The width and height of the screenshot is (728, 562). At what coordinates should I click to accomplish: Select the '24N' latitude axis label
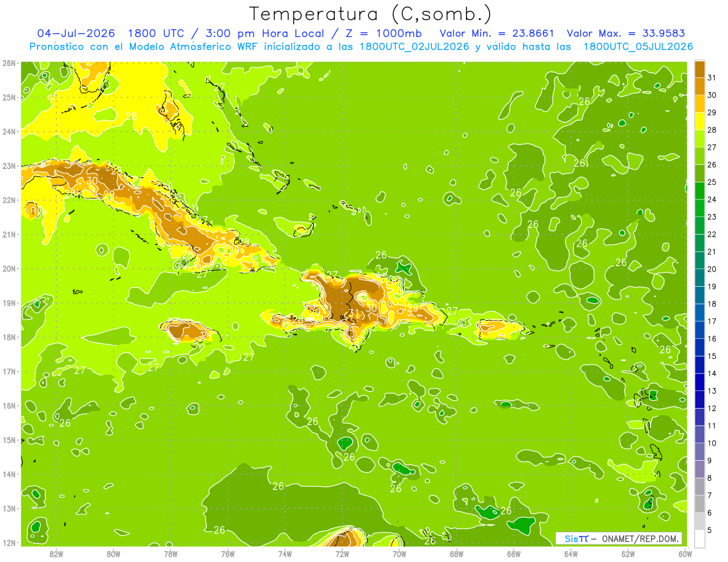click(x=9, y=132)
